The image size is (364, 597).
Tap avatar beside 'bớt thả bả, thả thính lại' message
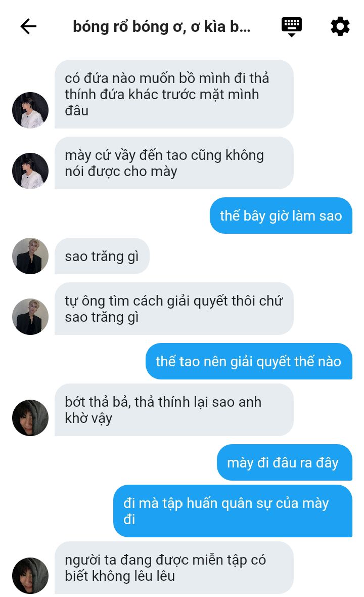tap(30, 418)
